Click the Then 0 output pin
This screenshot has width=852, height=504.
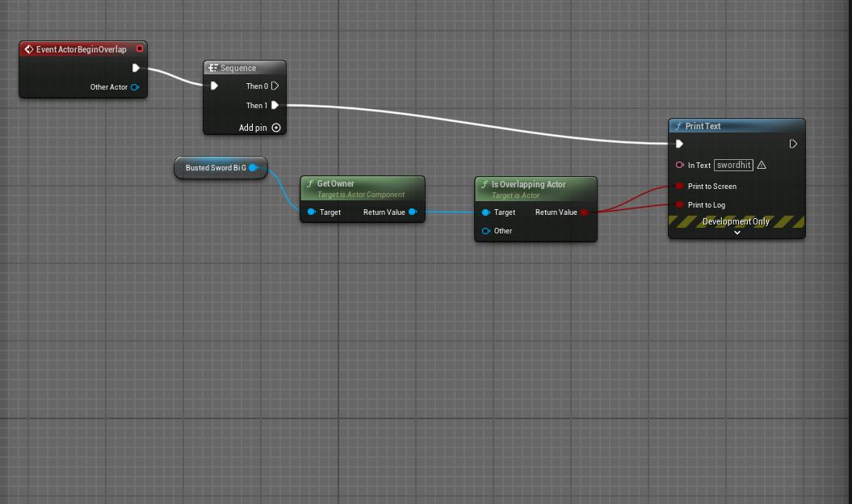(275, 86)
